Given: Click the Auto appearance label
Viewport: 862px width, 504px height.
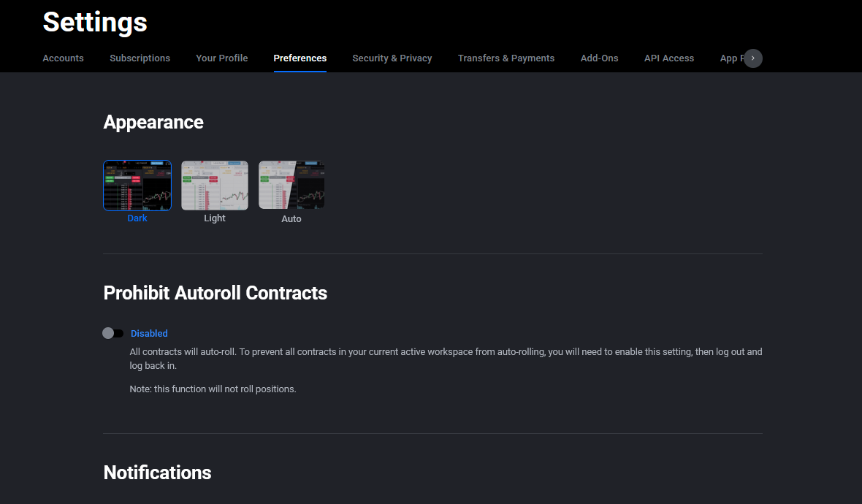Looking at the screenshot, I should (x=291, y=218).
